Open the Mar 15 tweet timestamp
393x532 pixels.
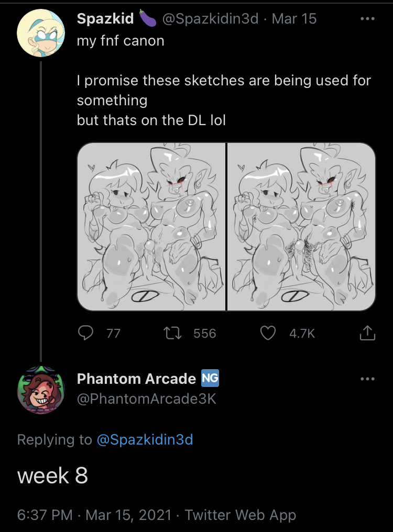click(294, 19)
